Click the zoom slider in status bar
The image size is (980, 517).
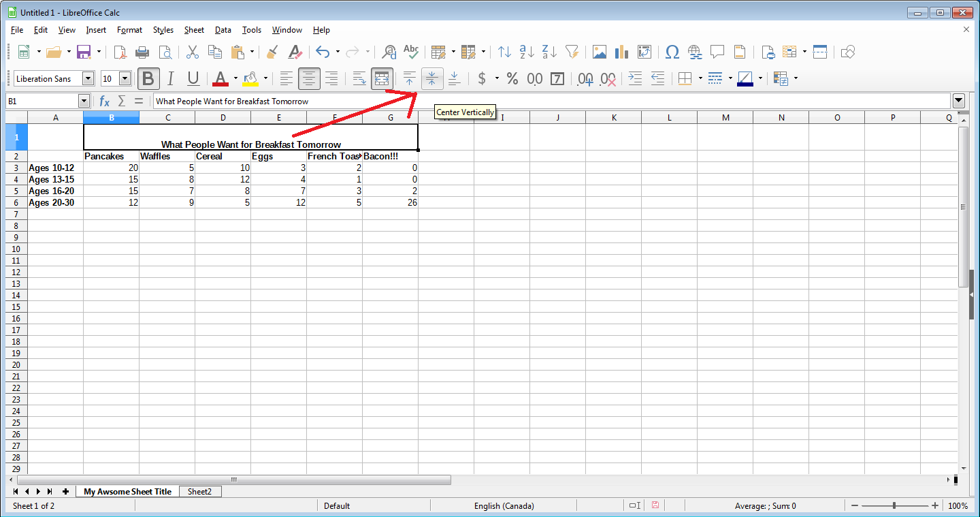click(x=893, y=505)
